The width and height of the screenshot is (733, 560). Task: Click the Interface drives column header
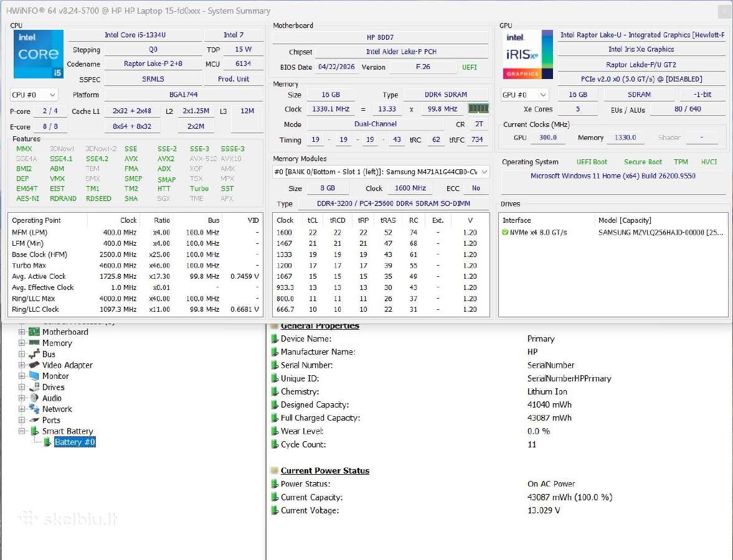pos(546,220)
